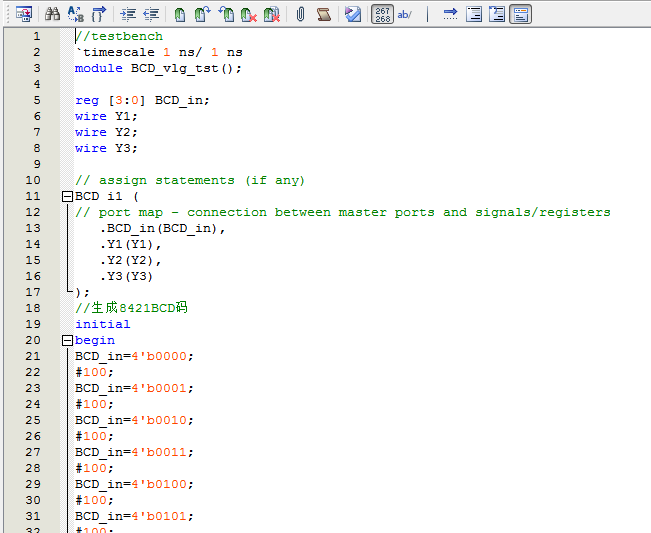
Task: Click the blue checkmark analyze file icon
Action: [353, 14]
